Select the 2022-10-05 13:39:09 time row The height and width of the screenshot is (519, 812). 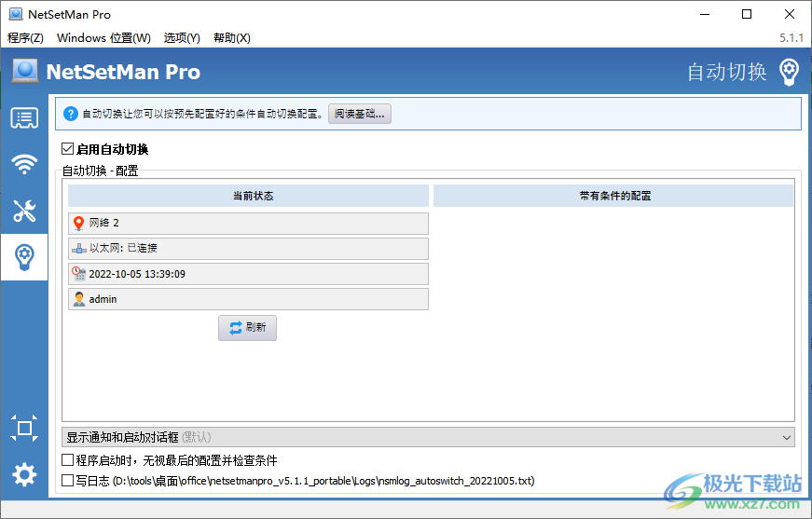(248, 274)
